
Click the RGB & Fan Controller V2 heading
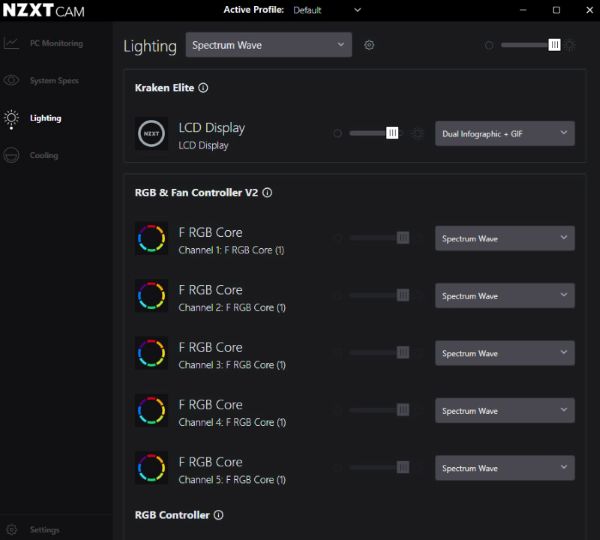[196, 193]
